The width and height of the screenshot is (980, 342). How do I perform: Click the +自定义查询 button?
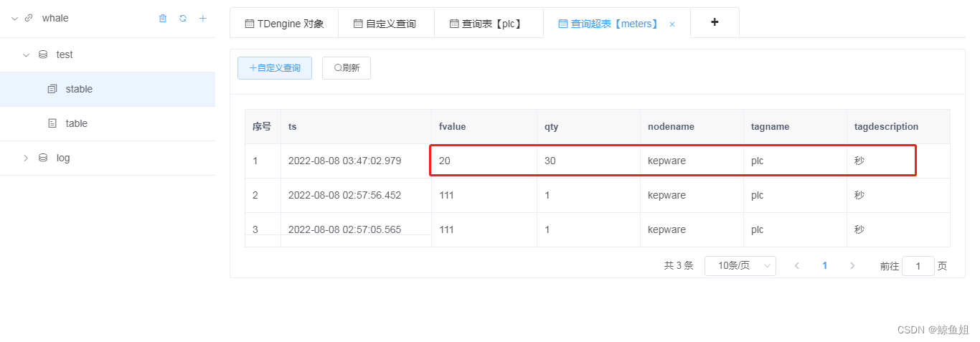tap(275, 68)
